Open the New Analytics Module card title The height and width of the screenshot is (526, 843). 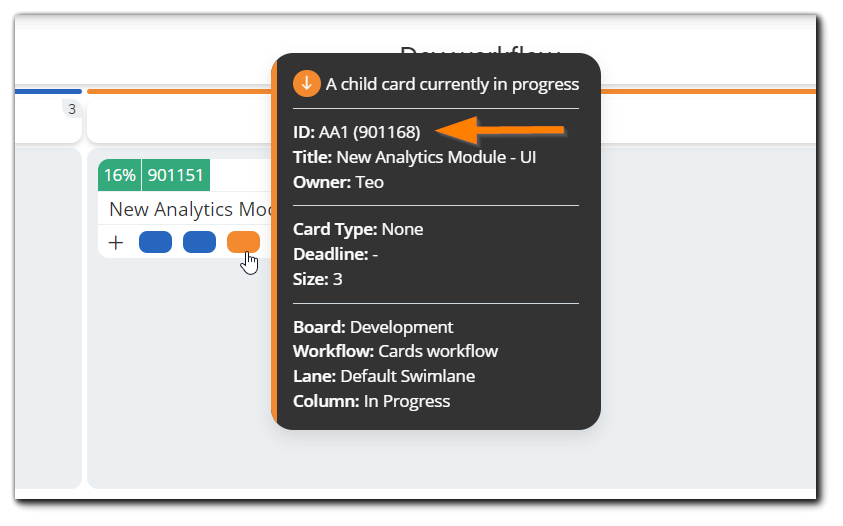190,209
